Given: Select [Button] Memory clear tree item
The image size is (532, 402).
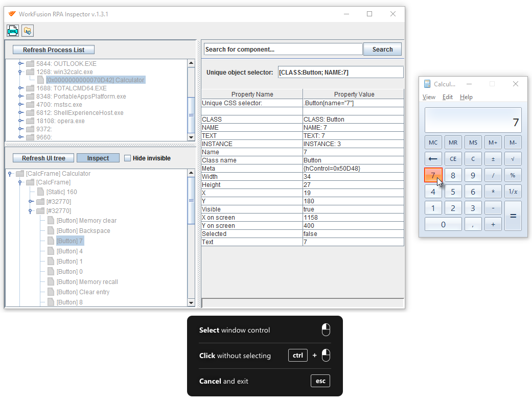Looking at the screenshot, I should (x=86, y=221).
